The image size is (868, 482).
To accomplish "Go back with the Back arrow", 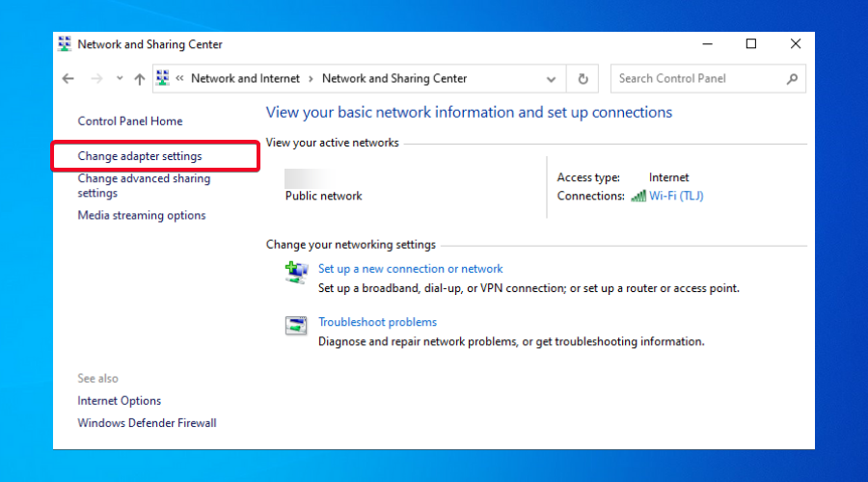I will point(68,79).
